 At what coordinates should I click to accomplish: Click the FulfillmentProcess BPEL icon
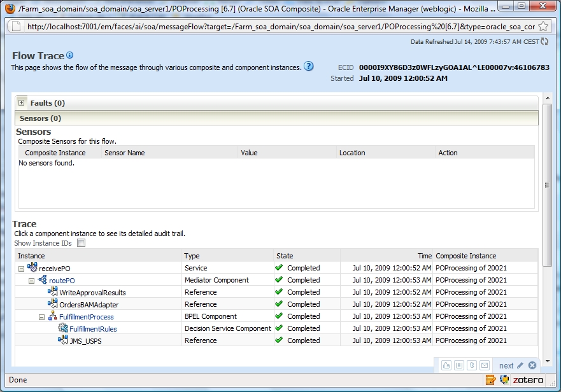pyautogui.click(x=53, y=316)
